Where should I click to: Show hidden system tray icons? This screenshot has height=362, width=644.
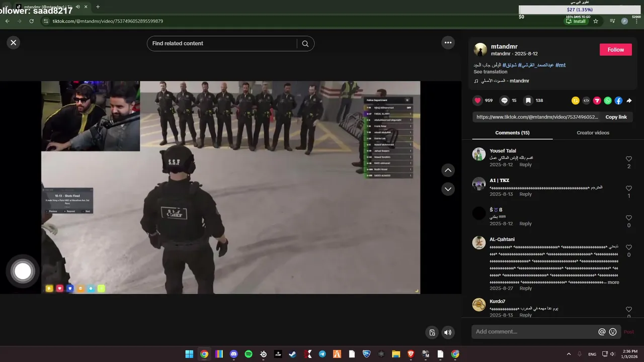click(569, 354)
